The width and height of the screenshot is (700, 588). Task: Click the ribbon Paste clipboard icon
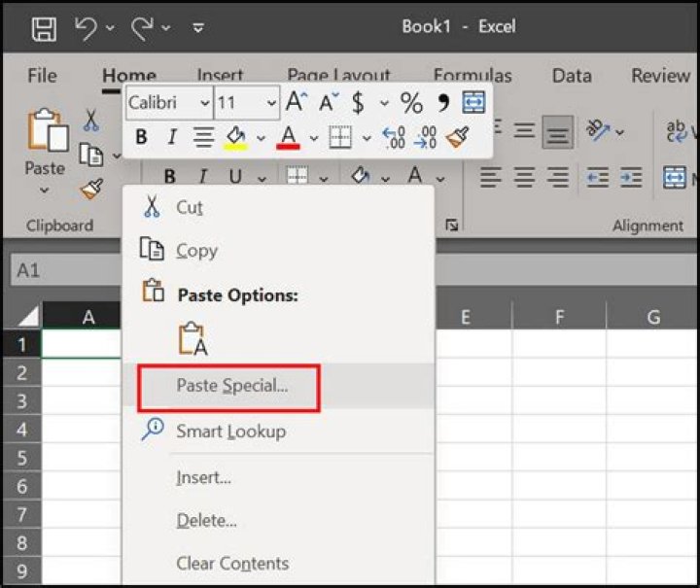click(48, 129)
